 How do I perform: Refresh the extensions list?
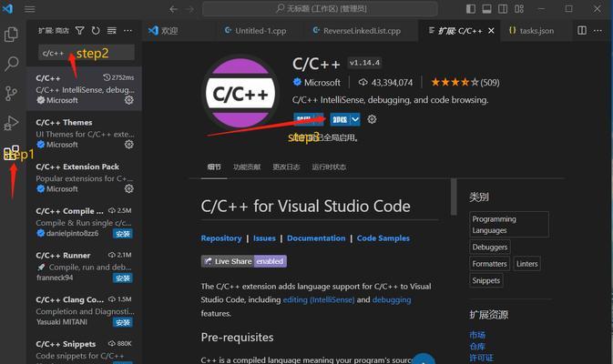point(96,30)
